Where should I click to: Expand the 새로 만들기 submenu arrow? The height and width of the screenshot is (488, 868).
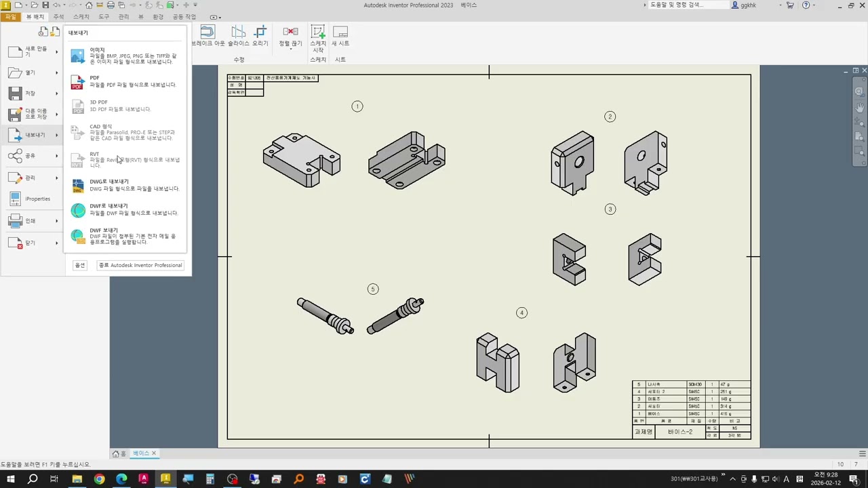(57, 52)
